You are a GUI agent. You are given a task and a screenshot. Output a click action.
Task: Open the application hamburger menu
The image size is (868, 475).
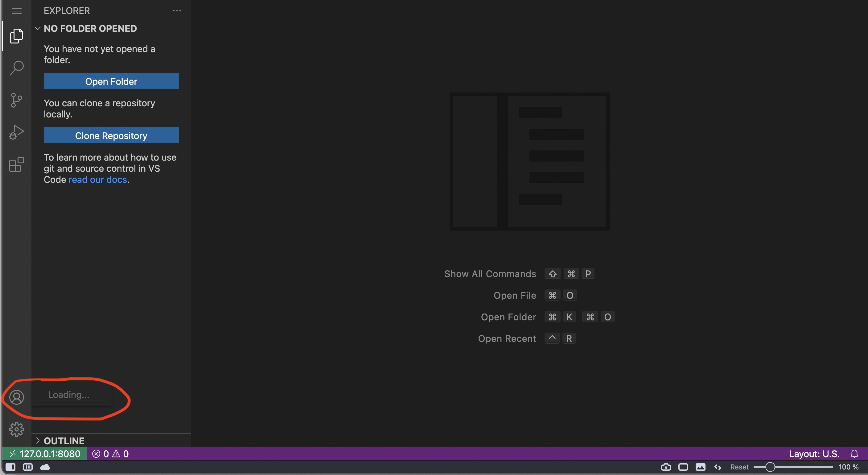[16, 11]
